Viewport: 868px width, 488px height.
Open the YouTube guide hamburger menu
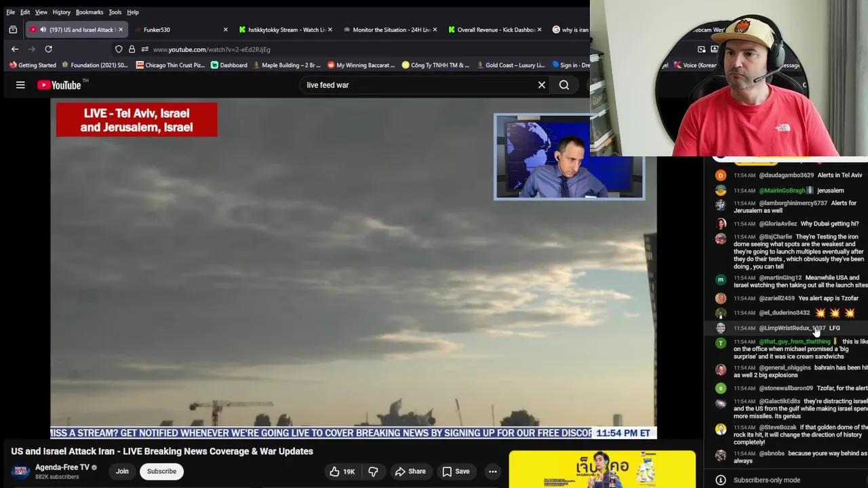20,85
